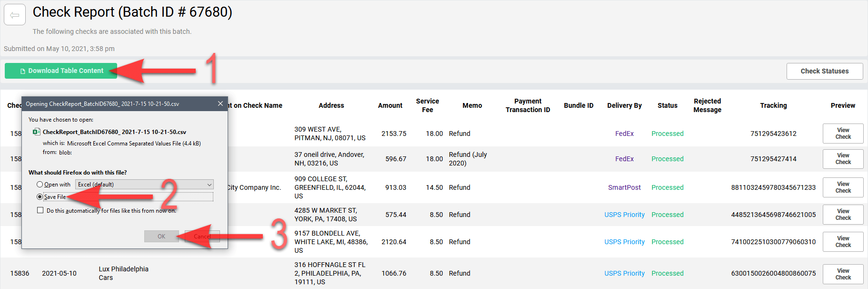Select the Save File radio option
The width and height of the screenshot is (868, 289).
(x=40, y=196)
